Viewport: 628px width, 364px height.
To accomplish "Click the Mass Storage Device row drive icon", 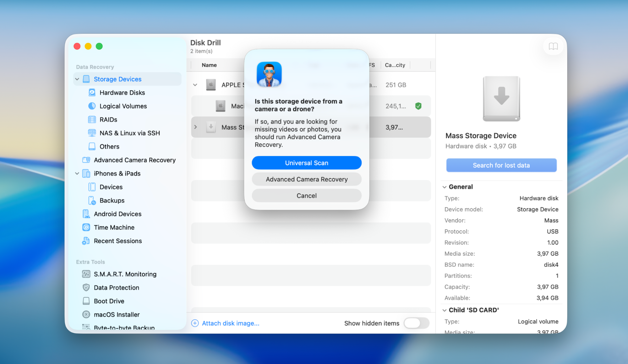I will [x=211, y=127].
